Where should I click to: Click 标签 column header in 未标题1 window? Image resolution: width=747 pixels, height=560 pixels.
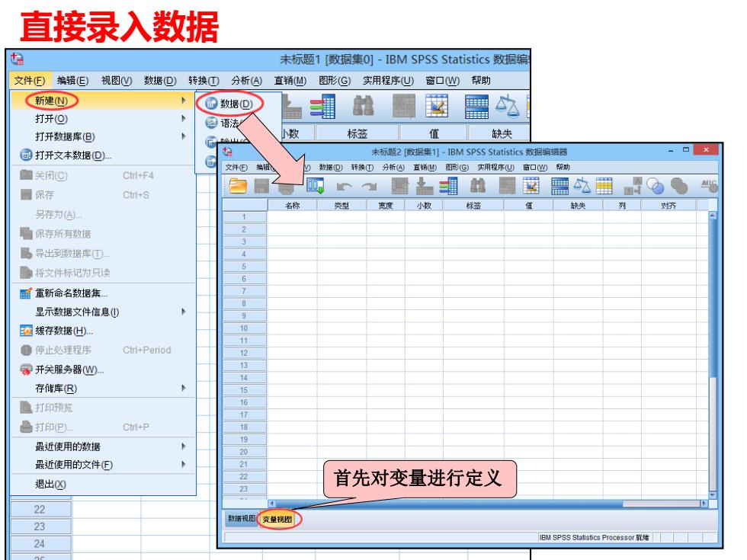(x=357, y=134)
